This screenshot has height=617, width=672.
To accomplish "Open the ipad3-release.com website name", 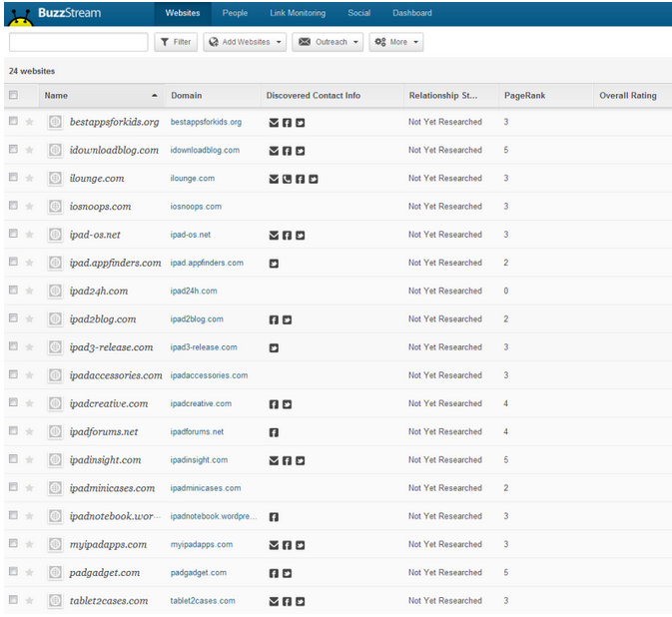I will (x=112, y=347).
